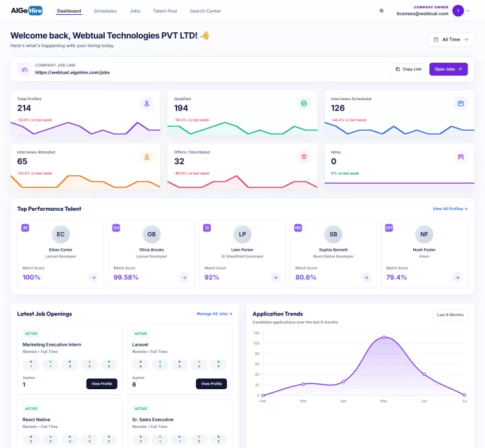Click the May peak point on Application Trends
The width and height of the screenshot is (485, 448).
coord(383,337)
